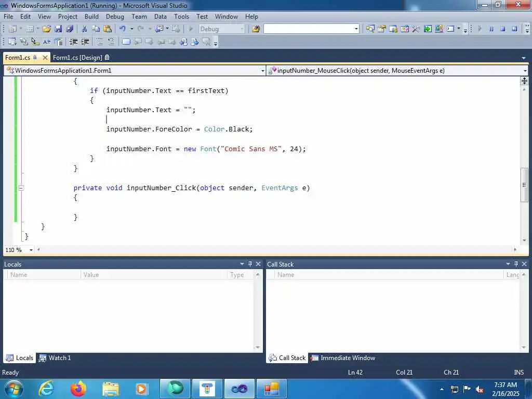Click Display an Object Member List icon
The height and width of the screenshot is (399, 532).
click(x=12, y=42)
